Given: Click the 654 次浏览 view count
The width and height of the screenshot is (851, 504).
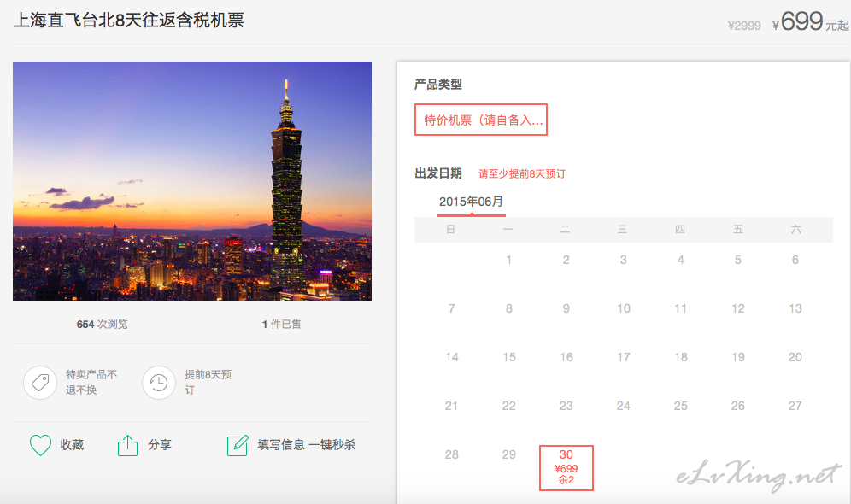Looking at the screenshot, I should coord(102,324).
